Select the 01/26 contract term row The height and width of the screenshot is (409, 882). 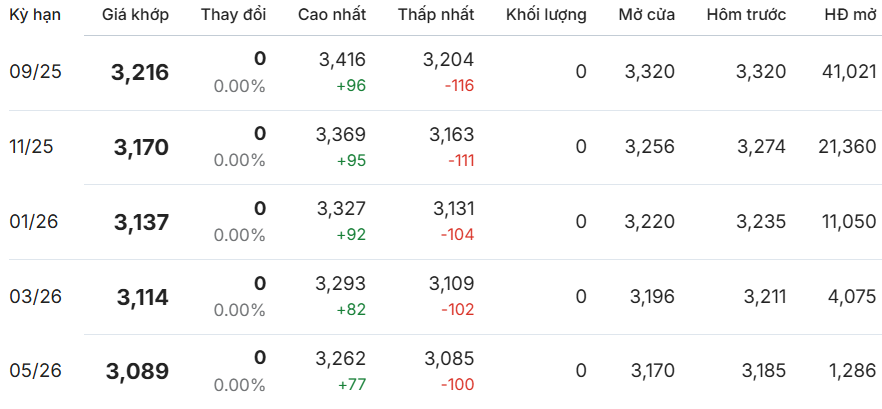[441, 222]
